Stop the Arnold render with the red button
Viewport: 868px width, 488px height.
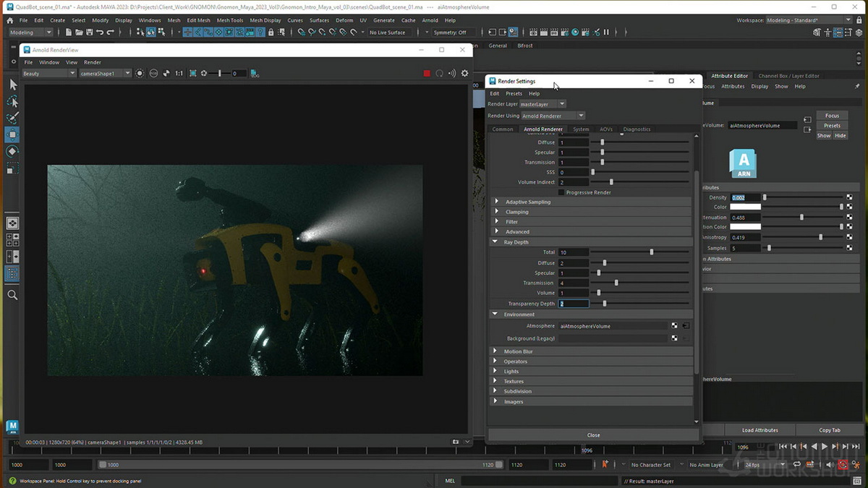point(427,73)
